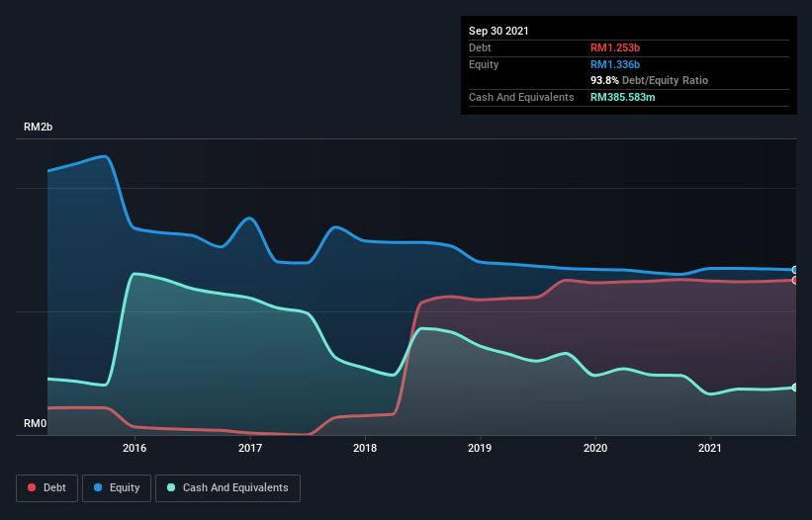Click the 2017 x-axis label
This screenshot has height=520, width=812.
(x=250, y=448)
